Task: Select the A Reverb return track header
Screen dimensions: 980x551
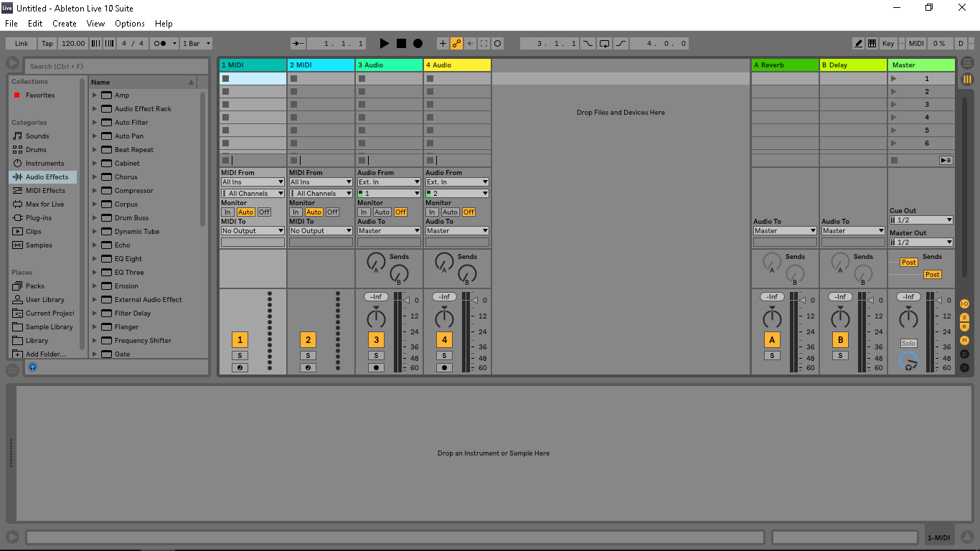Action: click(785, 65)
